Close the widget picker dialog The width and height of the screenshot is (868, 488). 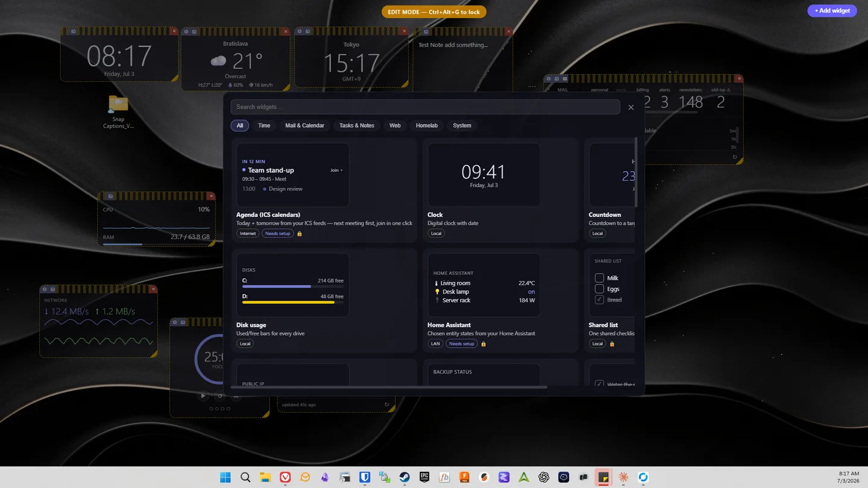click(631, 107)
